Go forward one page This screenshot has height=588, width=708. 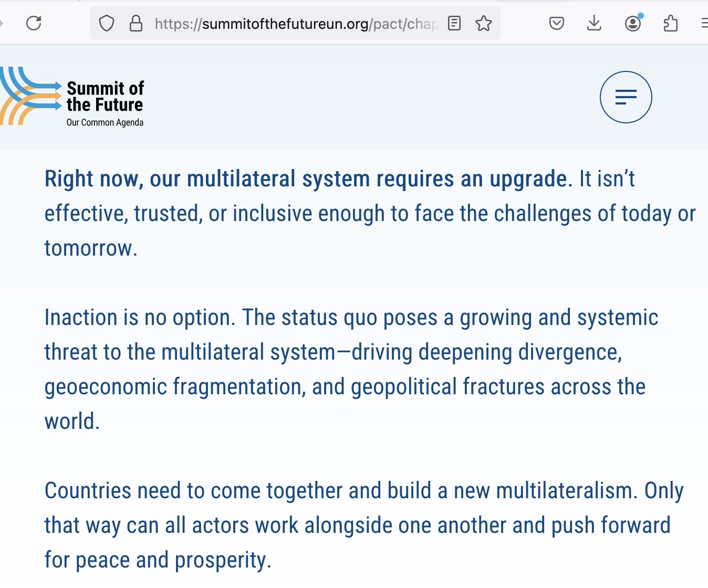point(2,24)
